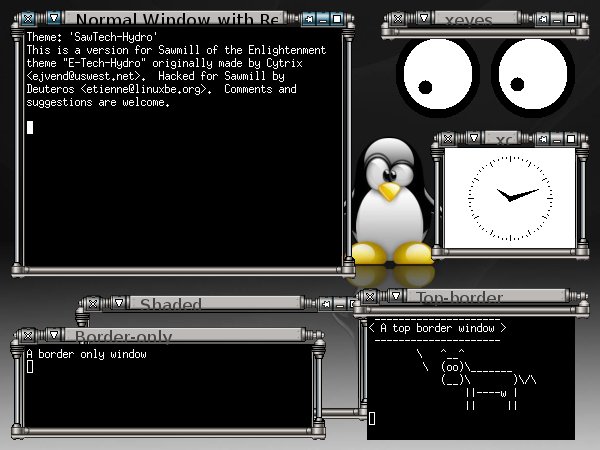Screen dimensions: 600x450
Task: Click the text 'A border only window'
Action: pos(86,354)
